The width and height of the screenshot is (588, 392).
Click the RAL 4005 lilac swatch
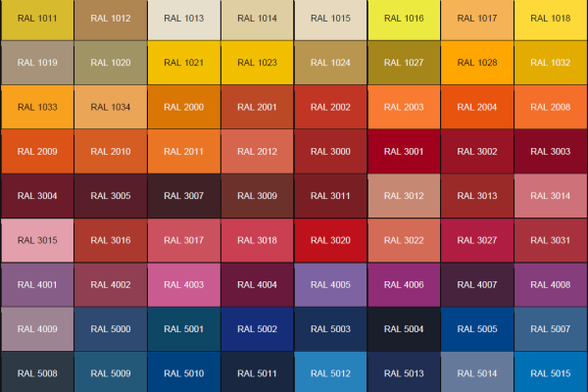(330, 284)
